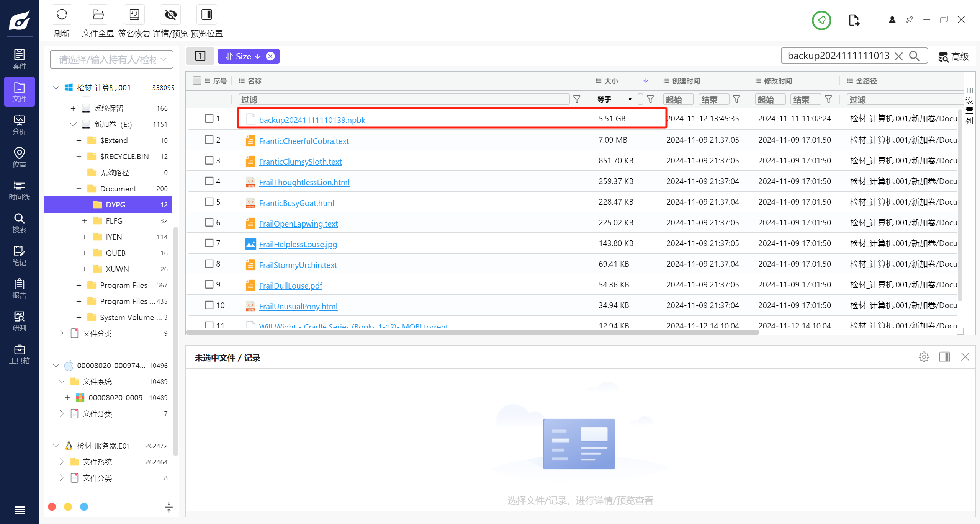Click the Refresh (刷新) toolbar icon
The width and height of the screenshot is (980, 524).
(62, 15)
